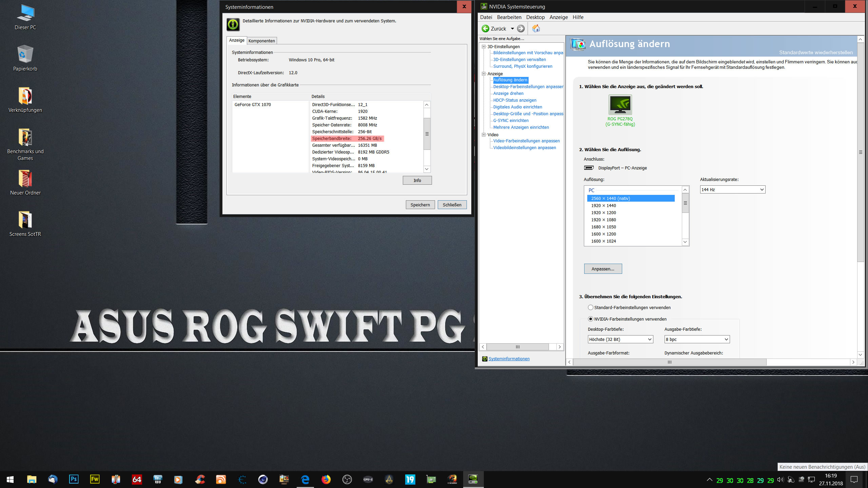Open Papierkorb recycle bin on desktop
The width and height of the screenshot is (868, 488).
[x=25, y=54]
